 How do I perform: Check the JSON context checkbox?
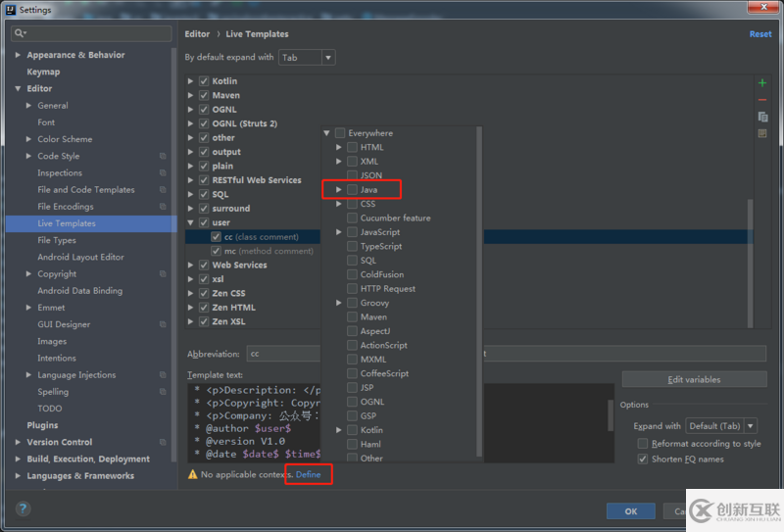pos(352,175)
